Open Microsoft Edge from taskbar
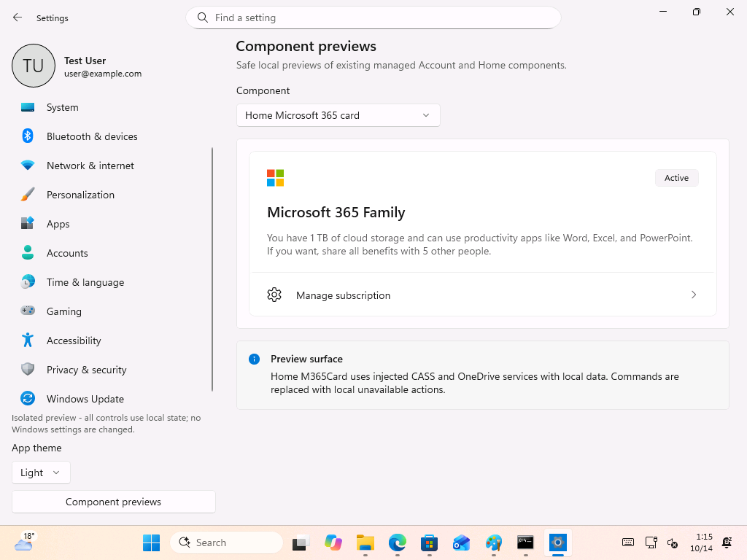This screenshot has height=560, width=747. (398, 542)
